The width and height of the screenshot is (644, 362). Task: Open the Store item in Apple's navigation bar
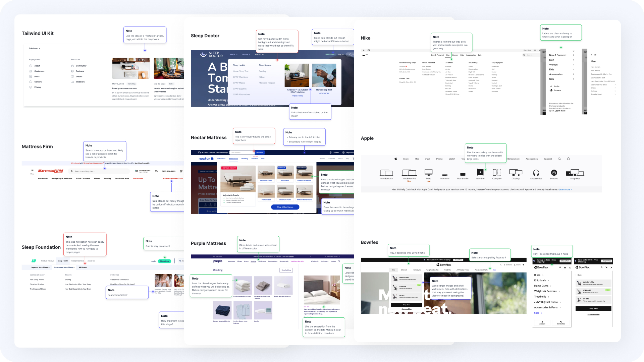[406, 159]
